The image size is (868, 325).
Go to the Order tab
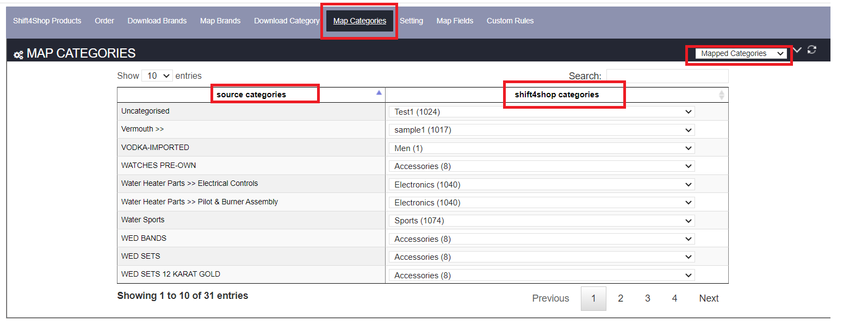pyautogui.click(x=104, y=21)
